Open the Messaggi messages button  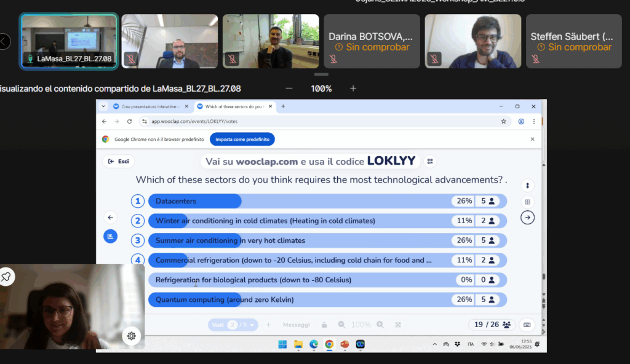(x=296, y=325)
